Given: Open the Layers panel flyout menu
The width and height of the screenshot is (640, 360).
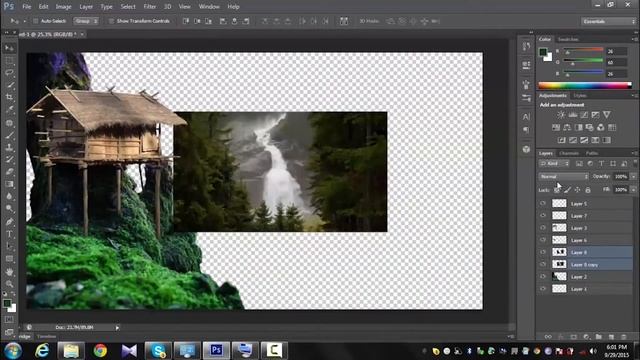Looking at the screenshot, I should [634, 153].
